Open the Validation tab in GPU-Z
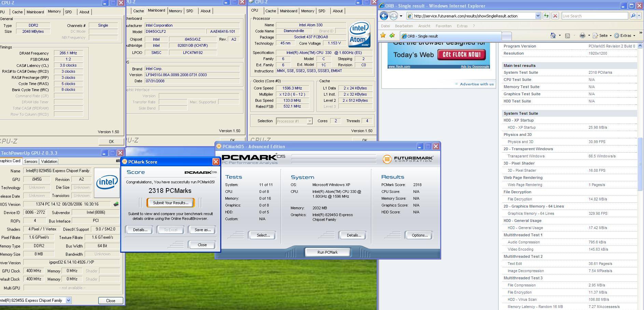Viewport: 644px width, 310px height. [x=49, y=161]
